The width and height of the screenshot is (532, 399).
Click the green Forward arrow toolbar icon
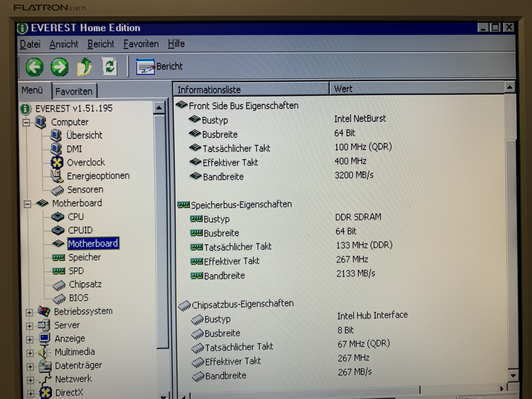click(59, 67)
